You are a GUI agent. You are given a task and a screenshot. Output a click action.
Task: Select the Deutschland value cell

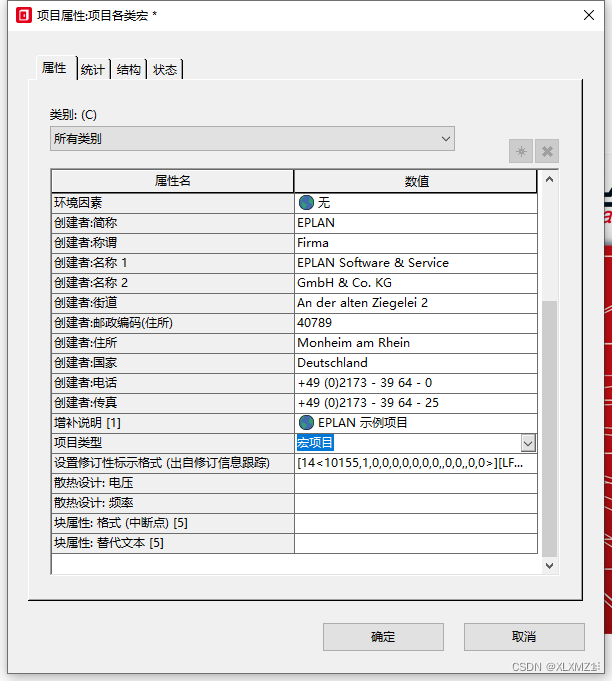click(416, 363)
